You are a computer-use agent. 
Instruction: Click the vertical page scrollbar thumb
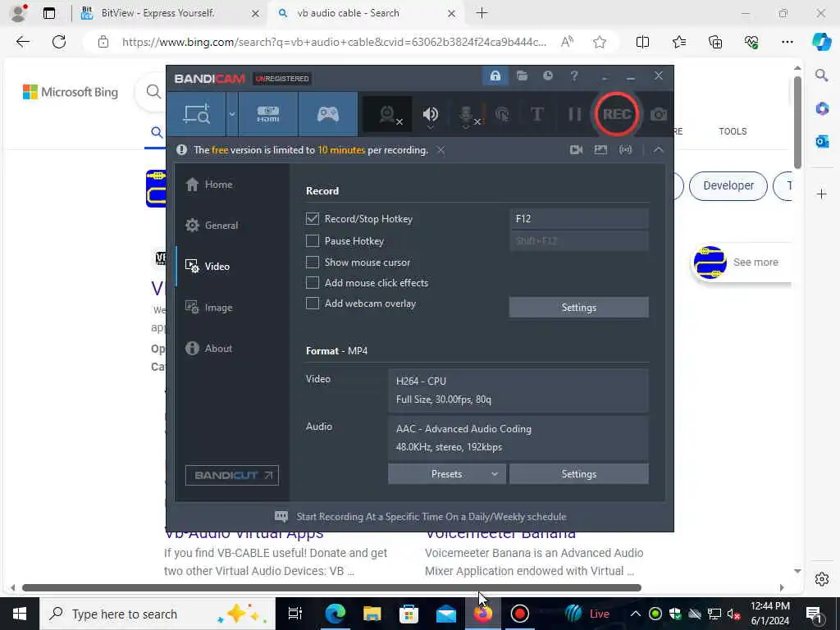[797, 123]
